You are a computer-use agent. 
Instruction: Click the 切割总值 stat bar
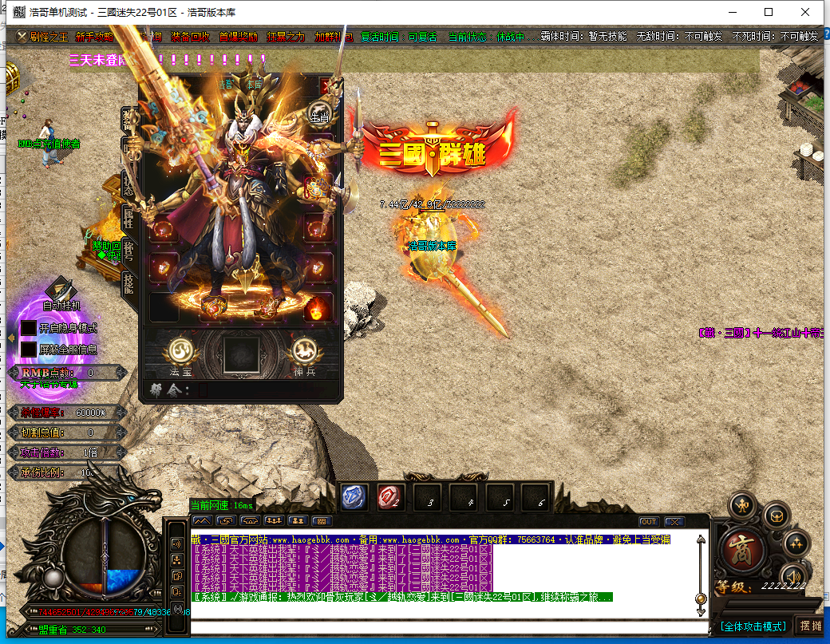coord(67,433)
